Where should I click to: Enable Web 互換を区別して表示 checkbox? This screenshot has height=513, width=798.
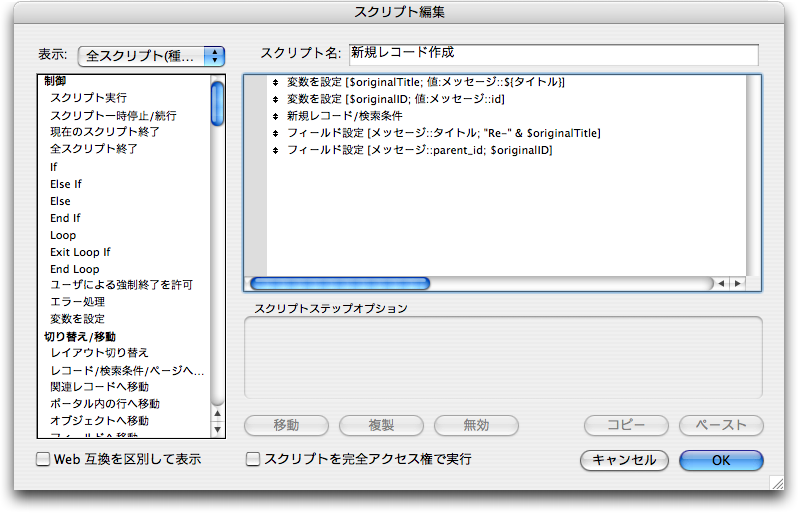coord(43,460)
